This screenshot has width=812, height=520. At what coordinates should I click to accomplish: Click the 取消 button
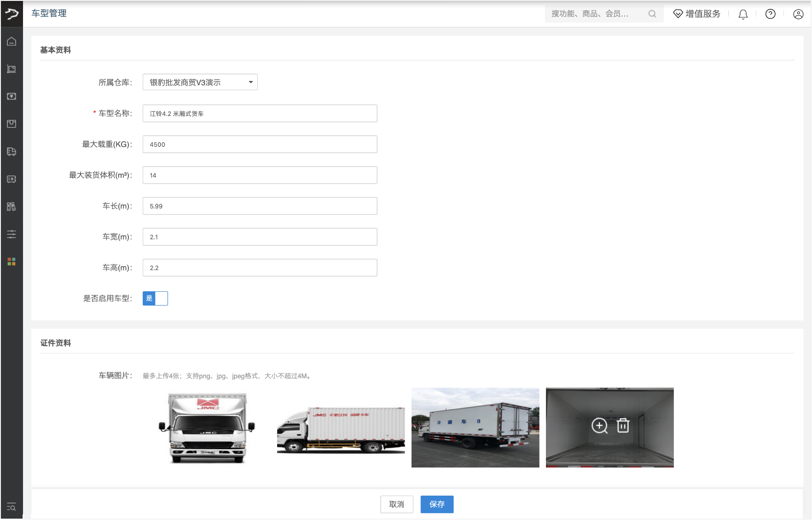click(x=396, y=504)
